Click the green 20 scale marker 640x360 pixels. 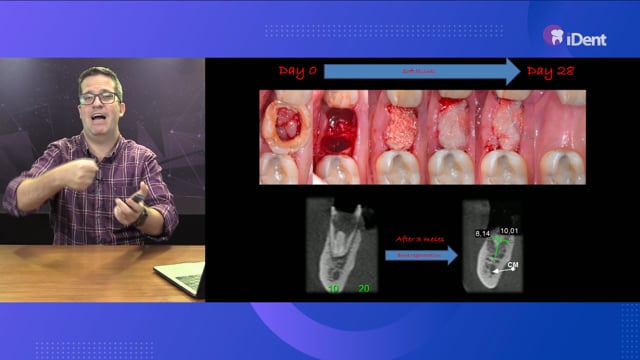[x=364, y=288]
